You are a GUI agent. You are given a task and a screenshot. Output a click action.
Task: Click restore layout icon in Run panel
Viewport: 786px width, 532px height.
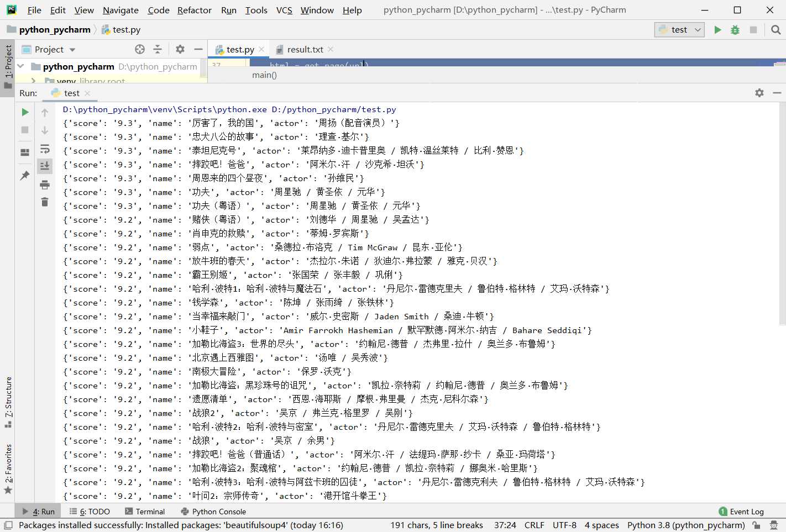[25, 152]
